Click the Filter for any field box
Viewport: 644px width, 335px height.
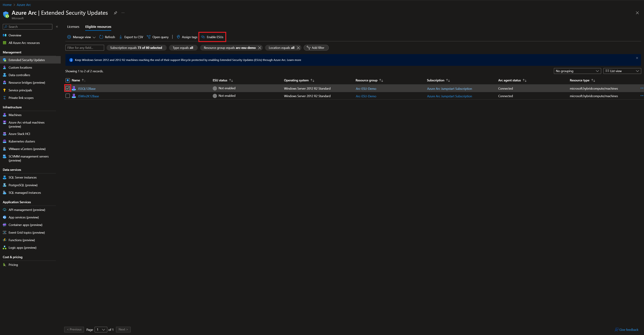85,48
